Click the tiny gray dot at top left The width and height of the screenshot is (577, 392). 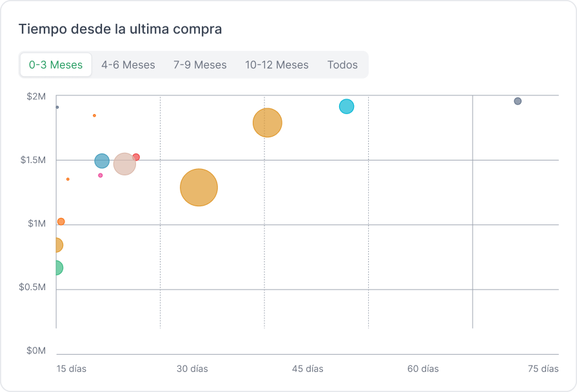[x=57, y=107]
